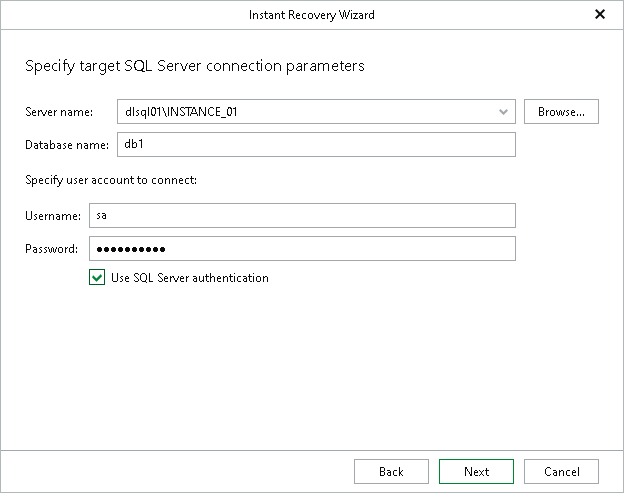Proceed with the Next button
Viewport: 624px width, 493px height.
point(476,472)
